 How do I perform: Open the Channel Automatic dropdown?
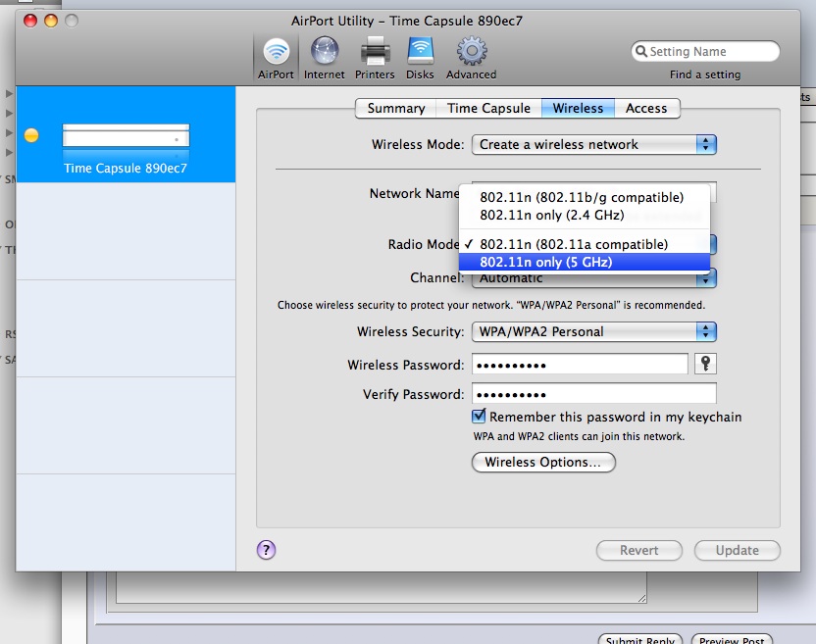tap(593, 278)
